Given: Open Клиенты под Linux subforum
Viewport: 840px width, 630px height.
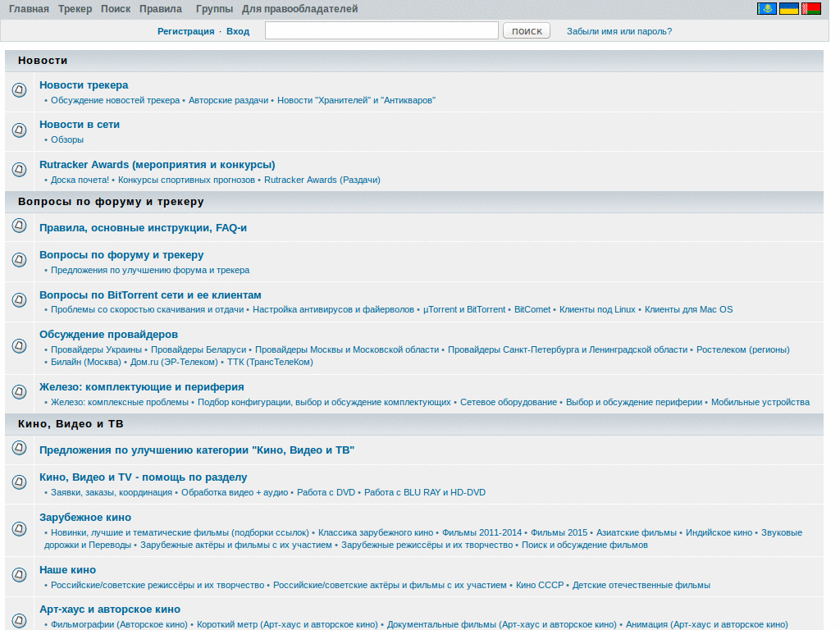Looking at the screenshot, I should (x=597, y=309).
